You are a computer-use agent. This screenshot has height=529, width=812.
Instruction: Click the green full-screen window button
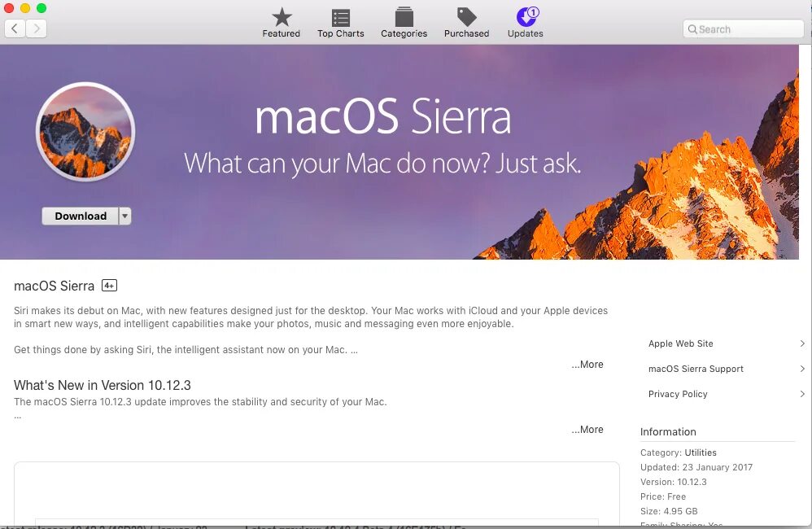click(42, 8)
